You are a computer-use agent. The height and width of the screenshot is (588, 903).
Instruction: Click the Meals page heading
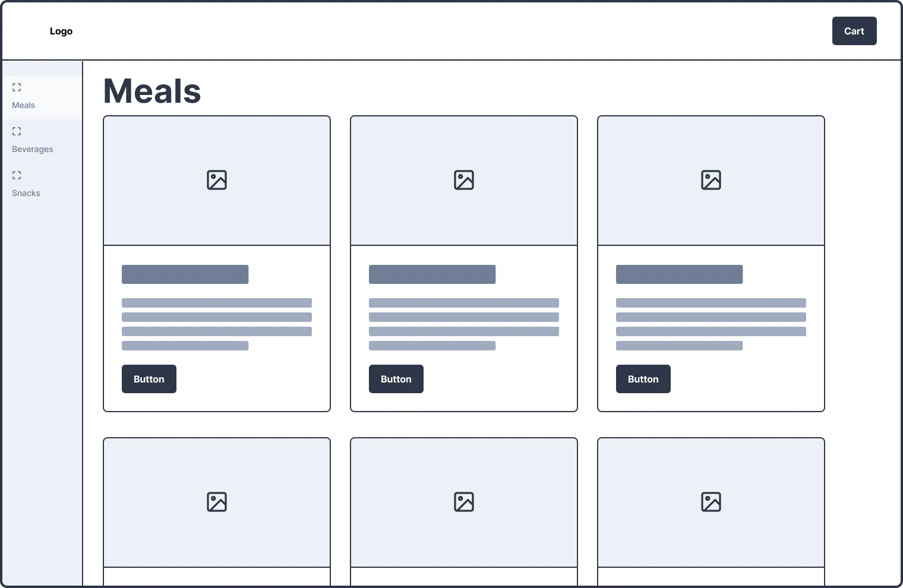151,90
